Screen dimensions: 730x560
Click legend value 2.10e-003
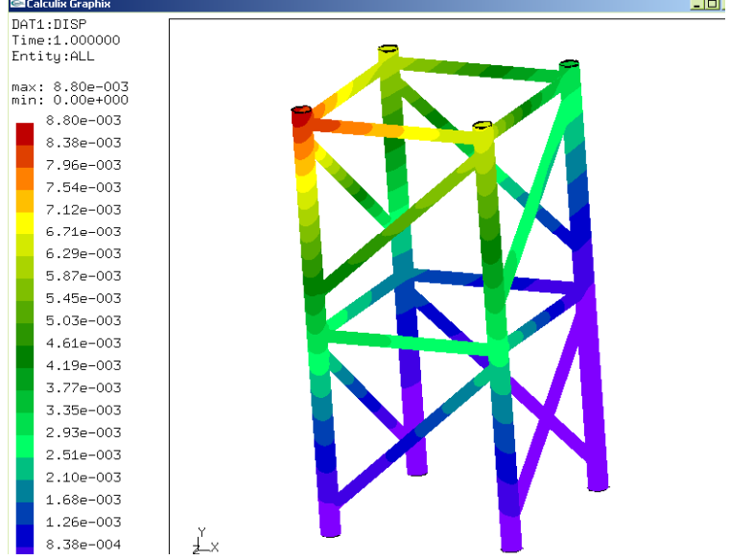click(83, 478)
